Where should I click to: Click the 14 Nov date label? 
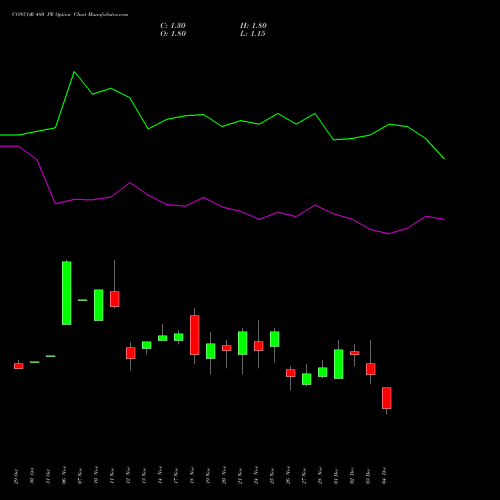[160, 475]
